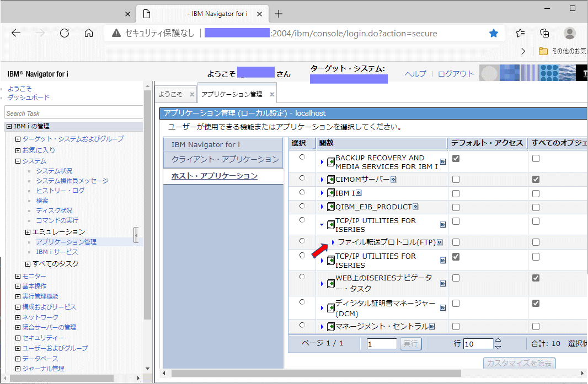Open システム状況 in the navigation tree
This screenshot has height=384, width=588.
pyautogui.click(x=54, y=171)
